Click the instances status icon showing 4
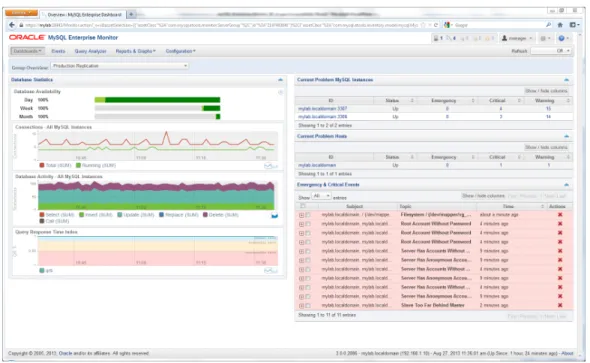 (451, 38)
